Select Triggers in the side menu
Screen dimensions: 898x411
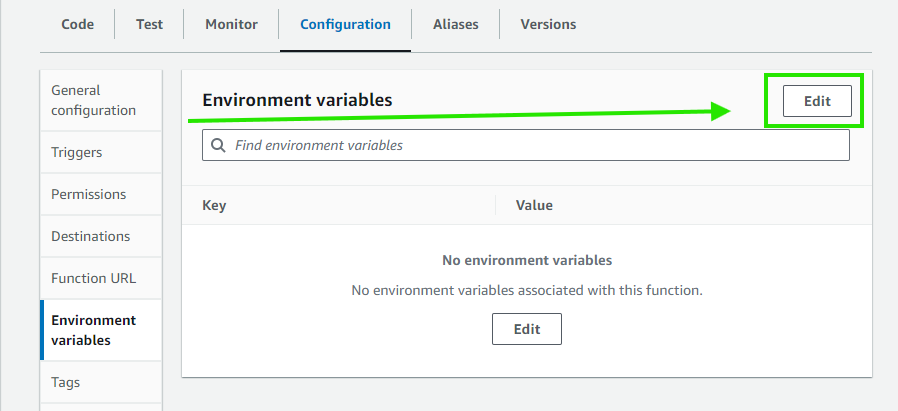pos(77,152)
